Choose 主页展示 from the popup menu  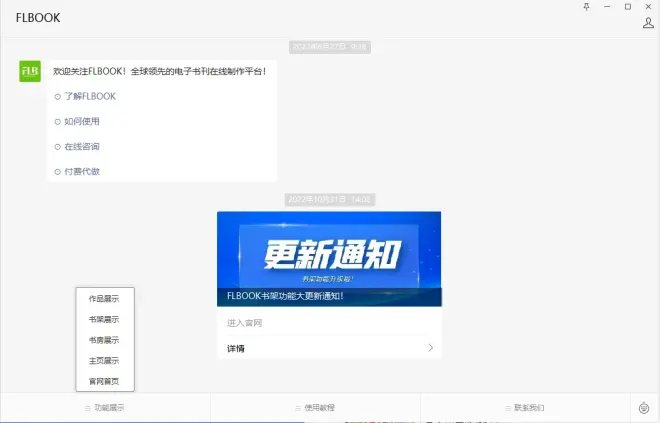click(x=104, y=361)
